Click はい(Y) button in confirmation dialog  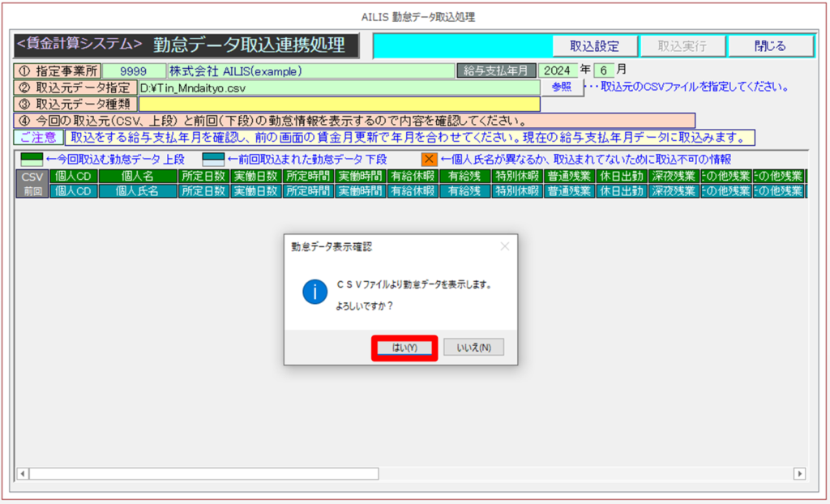404,348
